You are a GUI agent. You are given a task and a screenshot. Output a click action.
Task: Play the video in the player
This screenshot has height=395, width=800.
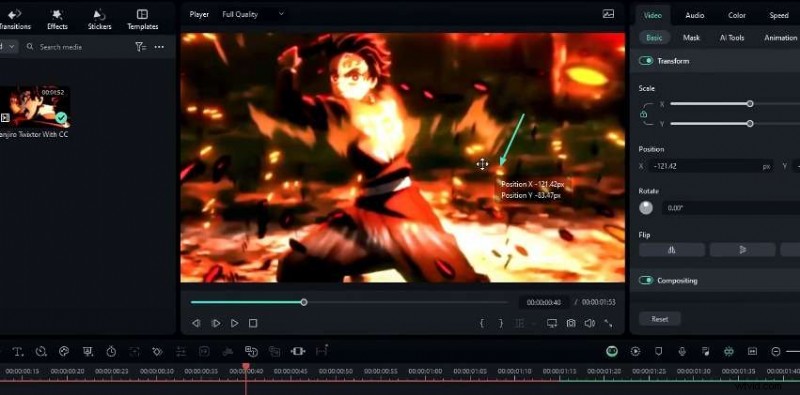(x=234, y=323)
